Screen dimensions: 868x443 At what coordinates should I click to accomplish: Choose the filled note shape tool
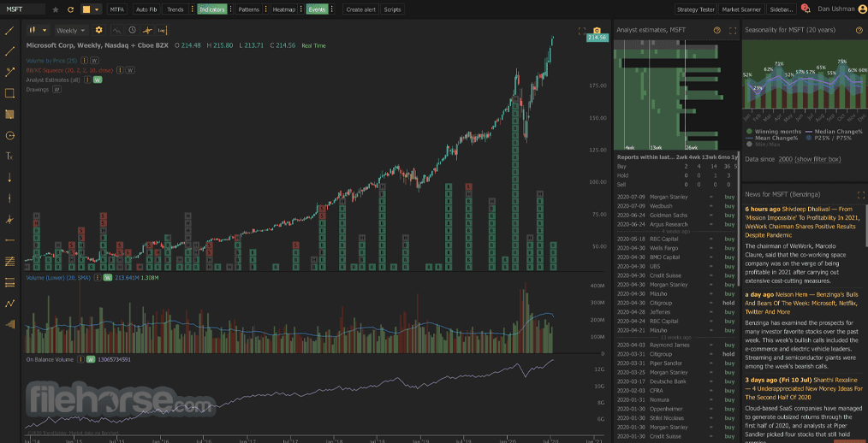[9, 115]
